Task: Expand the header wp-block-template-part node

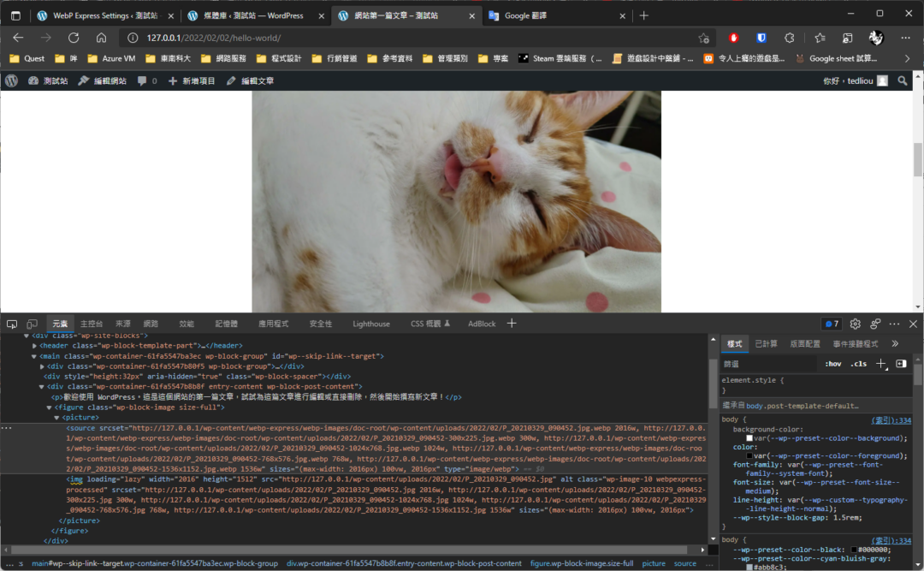Action: point(34,346)
